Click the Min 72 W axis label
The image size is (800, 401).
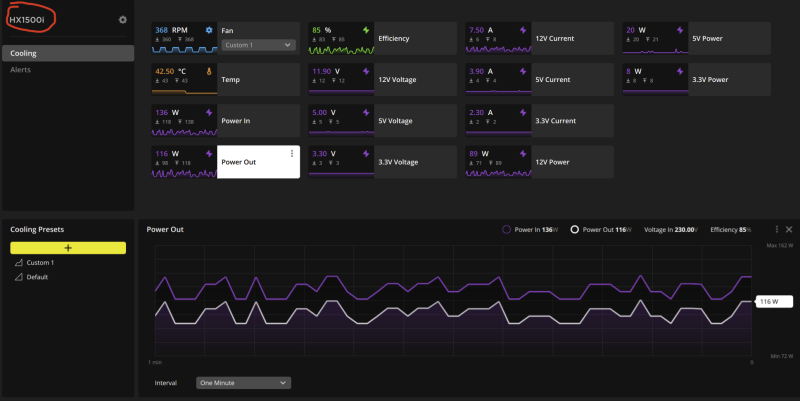[782, 356]
